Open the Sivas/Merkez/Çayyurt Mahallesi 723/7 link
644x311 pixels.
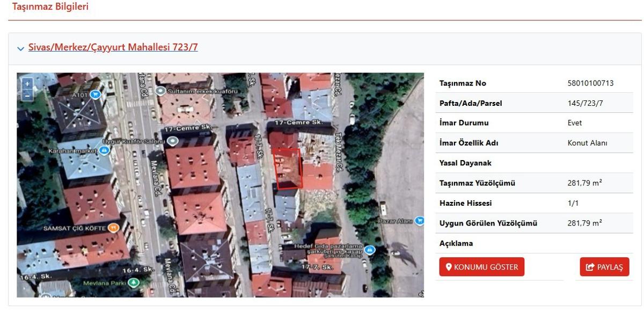click(113, 47)
